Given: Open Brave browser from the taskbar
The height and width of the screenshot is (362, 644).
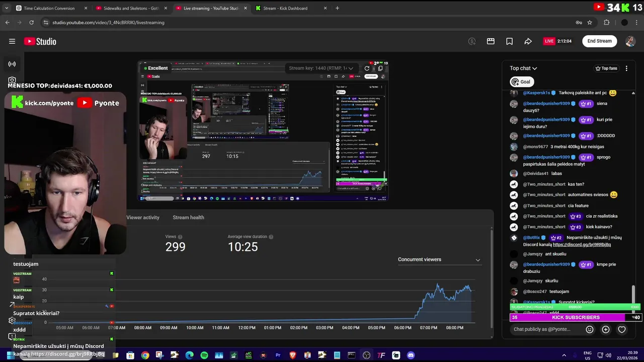Looking at the screenshot, I should pyautogui.click(x=293, y=355).
